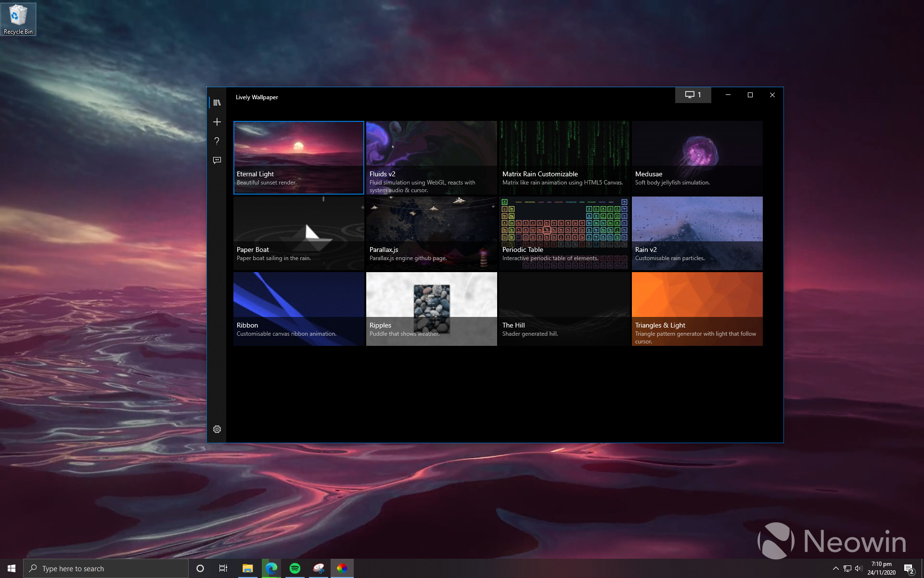Viewport: 924px width, 578px height.
Task: Choose the Matrix Rain Customizable wallpaper
Action: pos(564,158)
